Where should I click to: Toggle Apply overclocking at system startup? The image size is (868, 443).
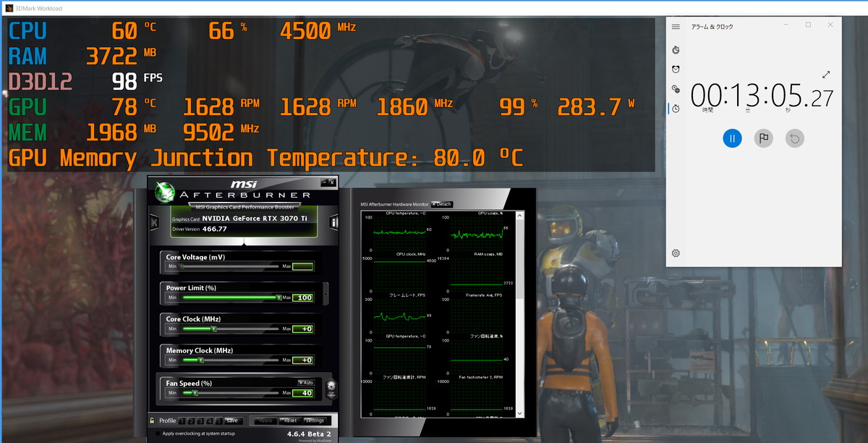(x=158, y=434)
